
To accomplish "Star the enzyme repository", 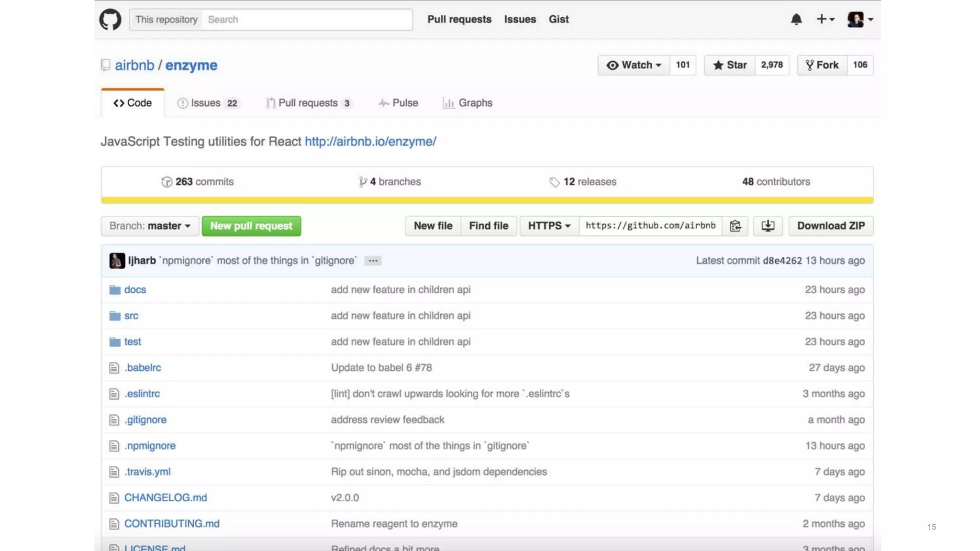I will 730,65.
